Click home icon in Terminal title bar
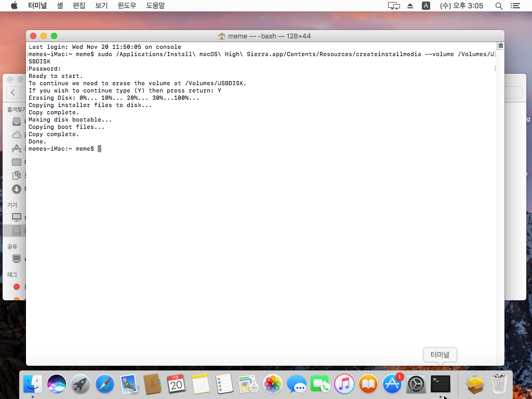 pyautogui.click(x=222, y=36)
